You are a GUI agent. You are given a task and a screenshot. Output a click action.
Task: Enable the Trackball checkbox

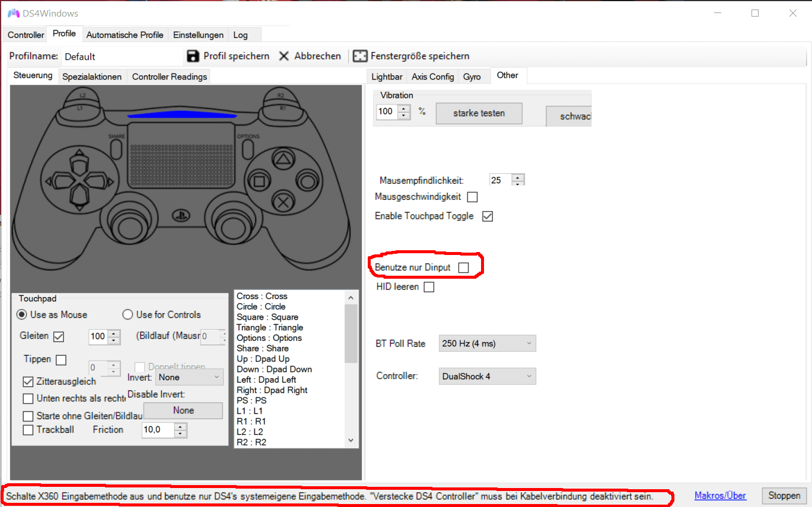click(x=28, y=429)
